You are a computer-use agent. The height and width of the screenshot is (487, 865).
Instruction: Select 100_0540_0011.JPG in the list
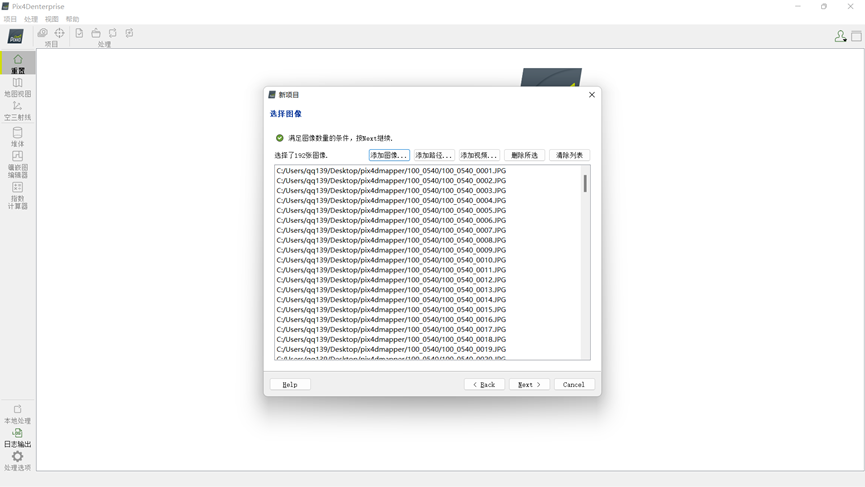pos(391,270)
